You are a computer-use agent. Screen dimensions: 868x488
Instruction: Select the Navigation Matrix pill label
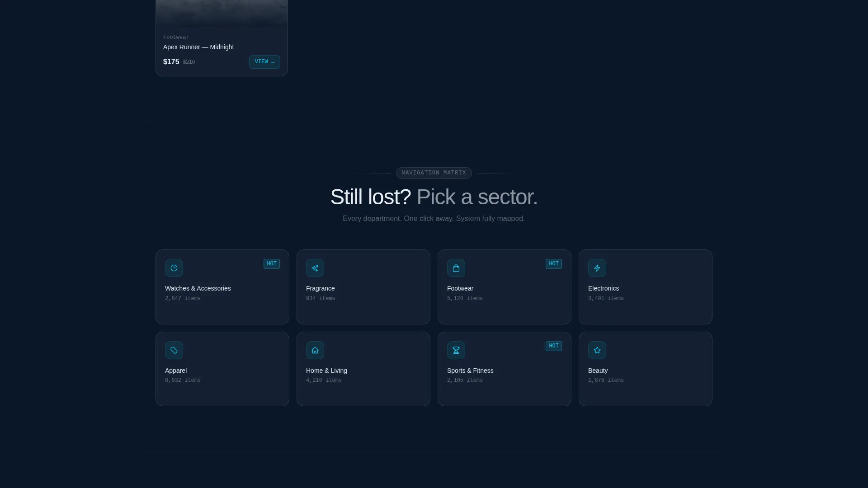pos(434,173)
